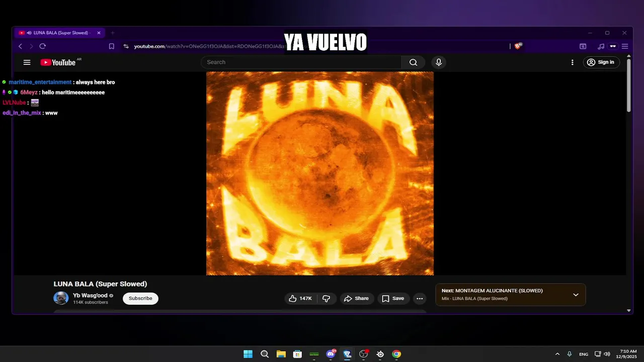Open the SteelSeries app from the taskbar
Viewport: 644px width, 362px height.
(x=380, y=354)
